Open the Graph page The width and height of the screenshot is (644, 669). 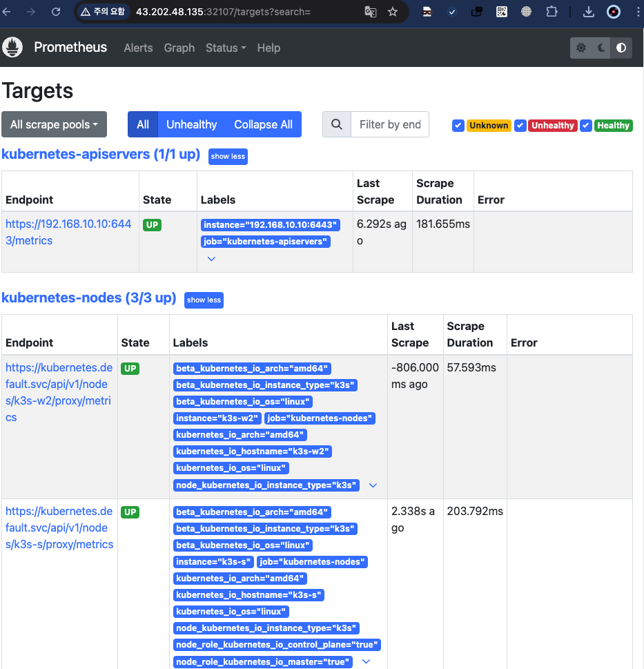pyautogui.click(x=179, y=48)
